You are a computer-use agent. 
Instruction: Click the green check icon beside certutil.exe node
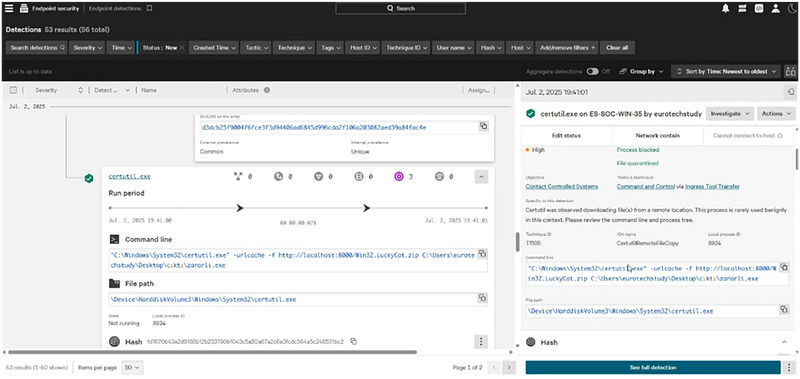click(89, 178)
